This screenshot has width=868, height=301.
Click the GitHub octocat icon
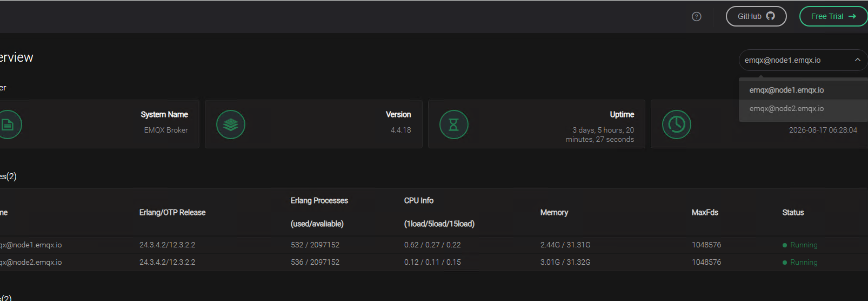point(771,16)
